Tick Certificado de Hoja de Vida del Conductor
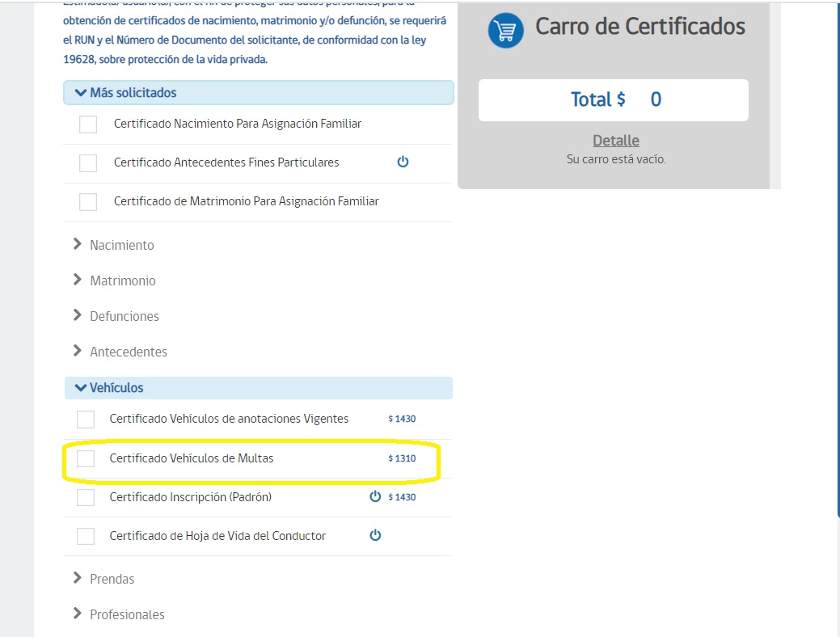Viewport: 840px width, 637px height. 86,536
